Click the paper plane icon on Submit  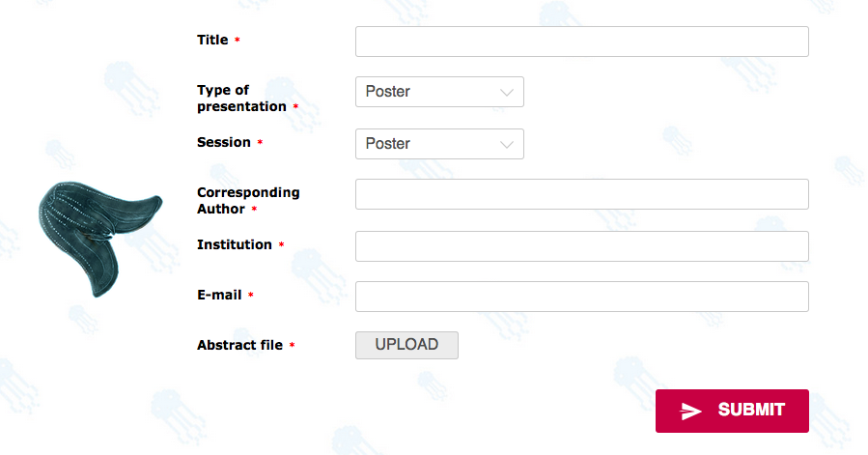click(x=690, y=412)
